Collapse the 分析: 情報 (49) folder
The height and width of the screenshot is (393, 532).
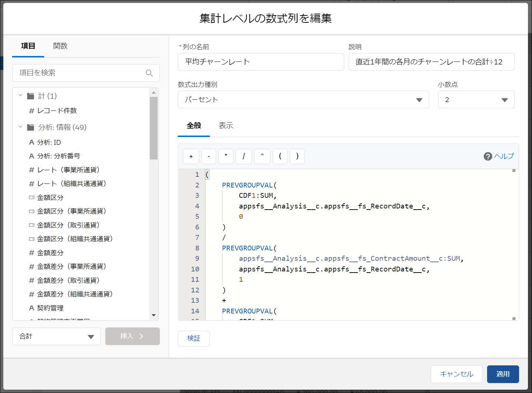(21, 127)
